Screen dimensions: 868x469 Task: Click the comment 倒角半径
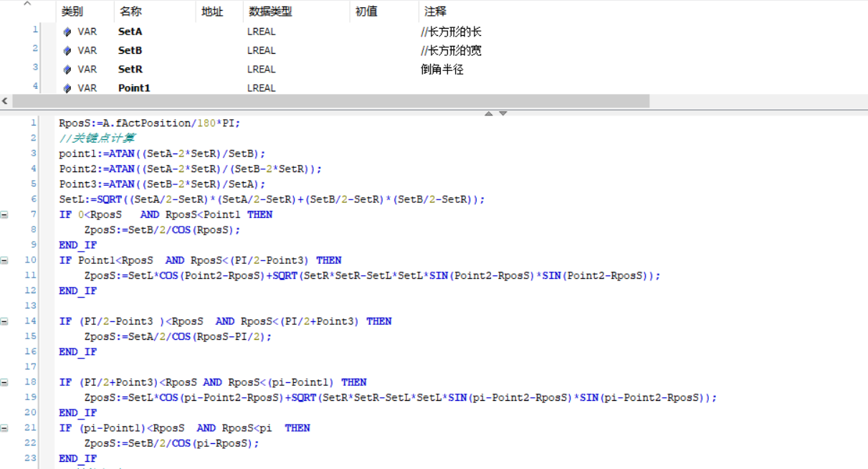(x=442, y=70)
